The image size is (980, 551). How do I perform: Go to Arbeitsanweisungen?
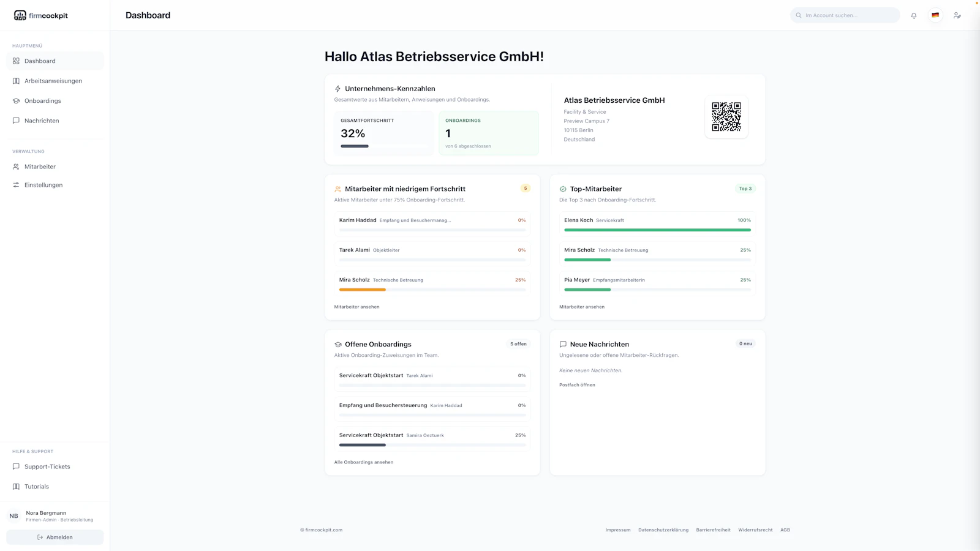click(55, 81)
